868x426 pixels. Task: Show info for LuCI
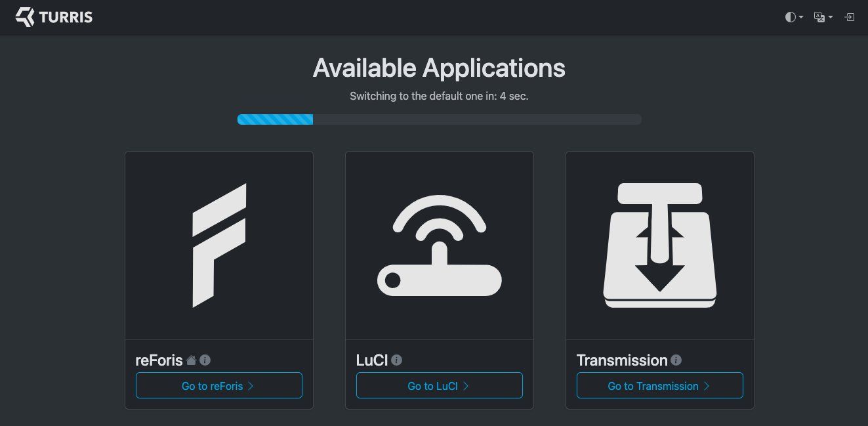396,360
